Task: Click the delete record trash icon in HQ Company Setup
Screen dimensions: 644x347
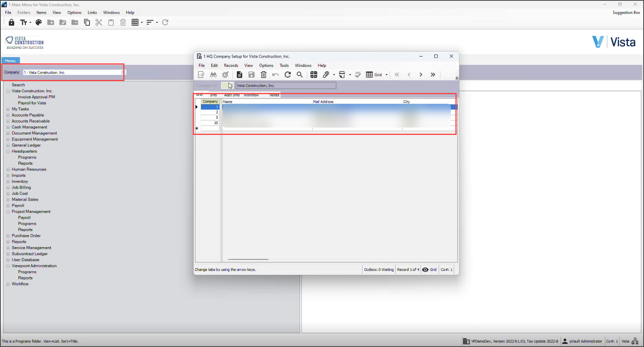Action: [263, 75]
